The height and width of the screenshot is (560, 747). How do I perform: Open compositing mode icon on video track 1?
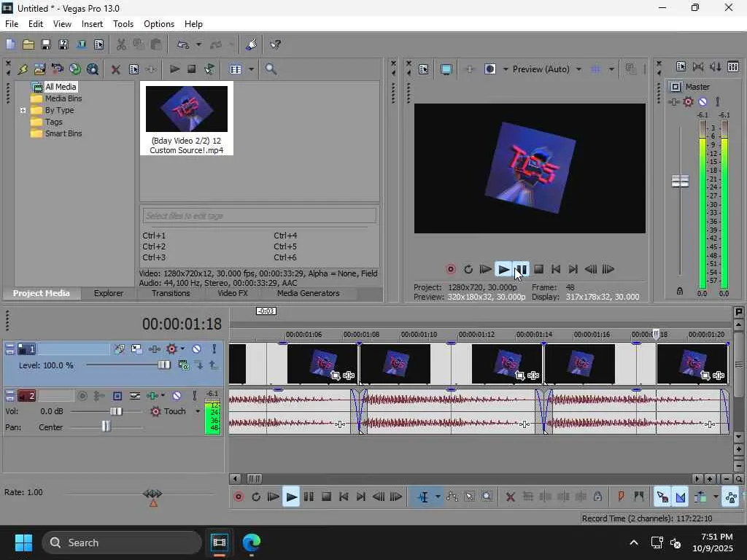pyautogui.click(x=184, y=365)
